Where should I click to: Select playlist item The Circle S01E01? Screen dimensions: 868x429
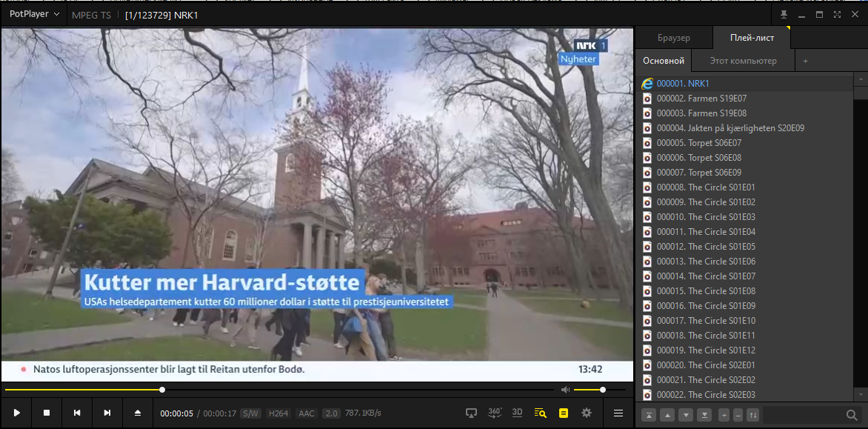click(744, 187)
